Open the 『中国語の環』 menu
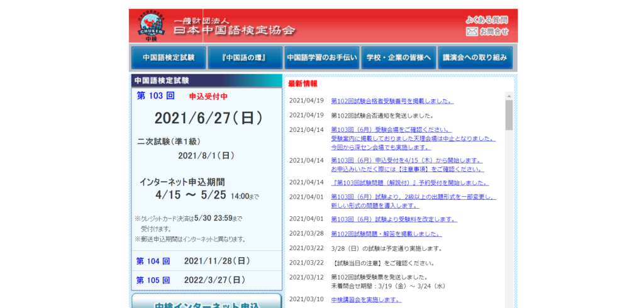Viewport: 644px width, 308px height. 245,58
